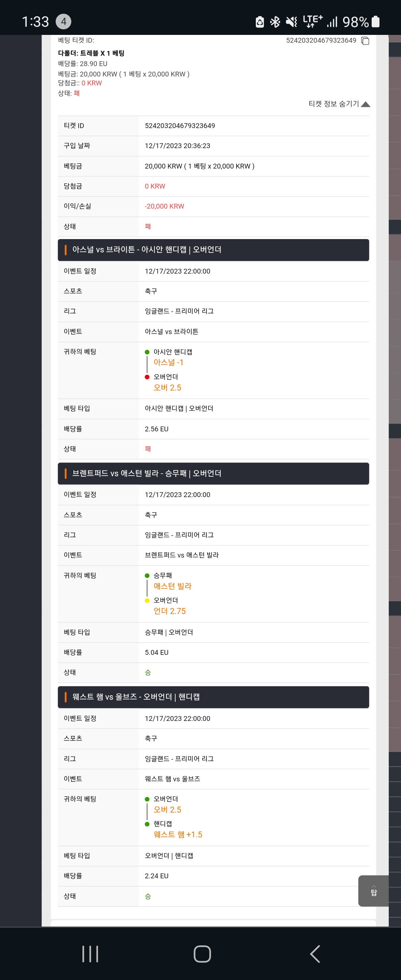Tap the red dot beside 오버언더
This screenshot has width=401, height=980.
[x=147, y=377]
